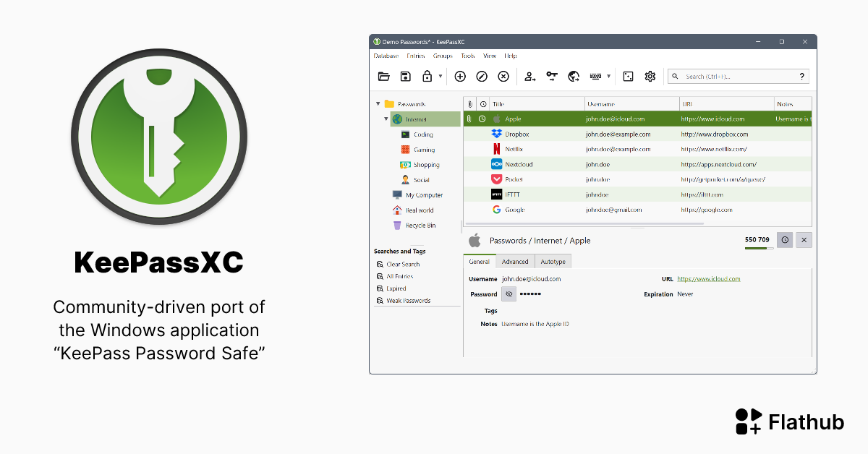Delete the entry with the circled X icon

503,77
